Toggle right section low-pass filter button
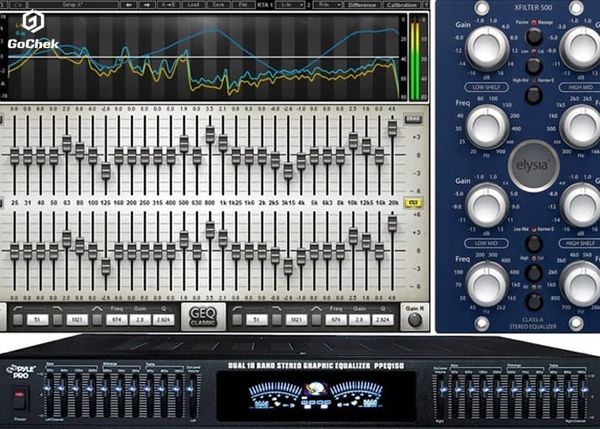600x429 pixels. pos(277,320)
